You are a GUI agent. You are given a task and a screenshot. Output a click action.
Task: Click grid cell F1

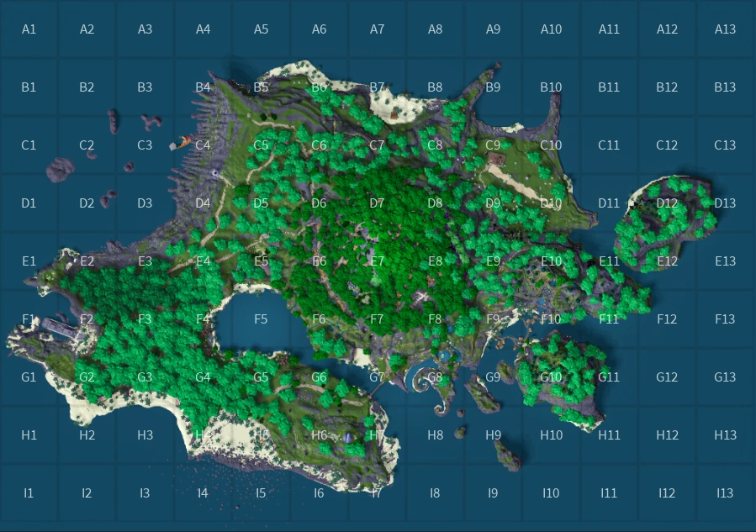(x=29, y=319)
